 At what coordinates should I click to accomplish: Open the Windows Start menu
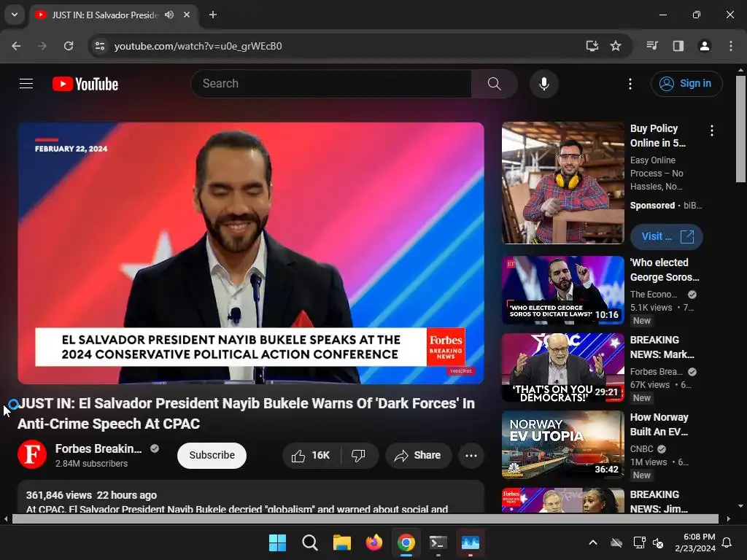pos(277,542)
